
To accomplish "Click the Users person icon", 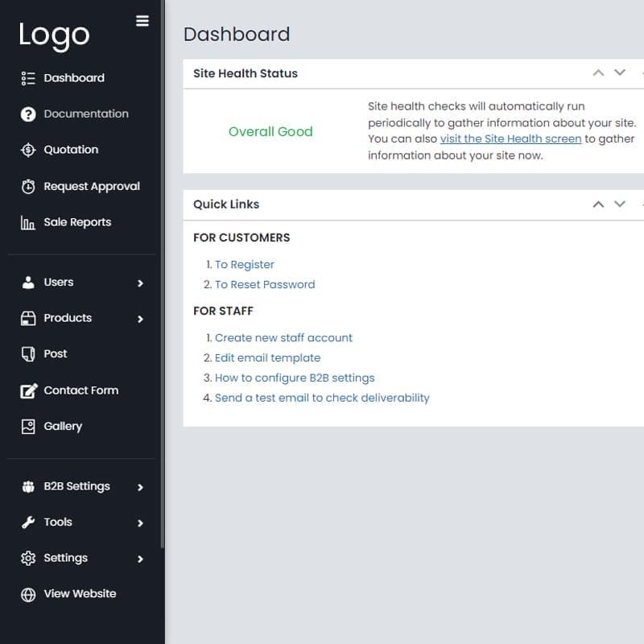I will 27,282.
